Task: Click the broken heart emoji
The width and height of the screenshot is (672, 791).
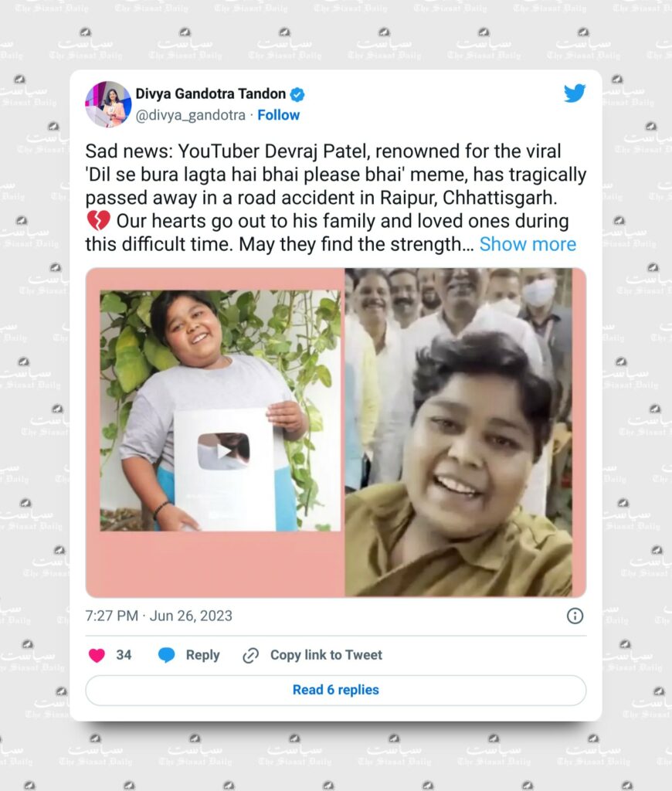Action: click(x=98, y=221)
